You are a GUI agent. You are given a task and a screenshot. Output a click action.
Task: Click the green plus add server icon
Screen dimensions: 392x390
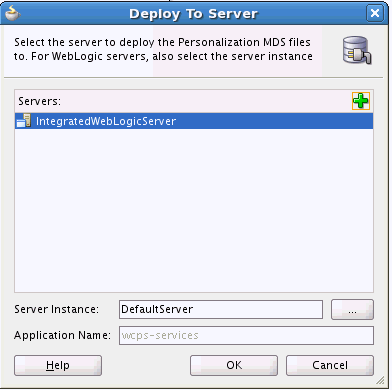tap(361, 101)
